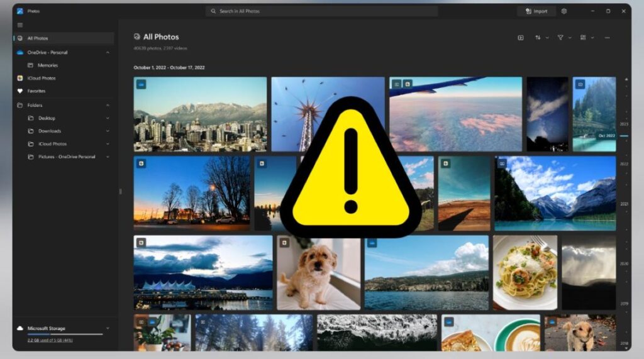Open the shrimp pasta plate photo
Screen dimensions: 644x359
(525, 272)
